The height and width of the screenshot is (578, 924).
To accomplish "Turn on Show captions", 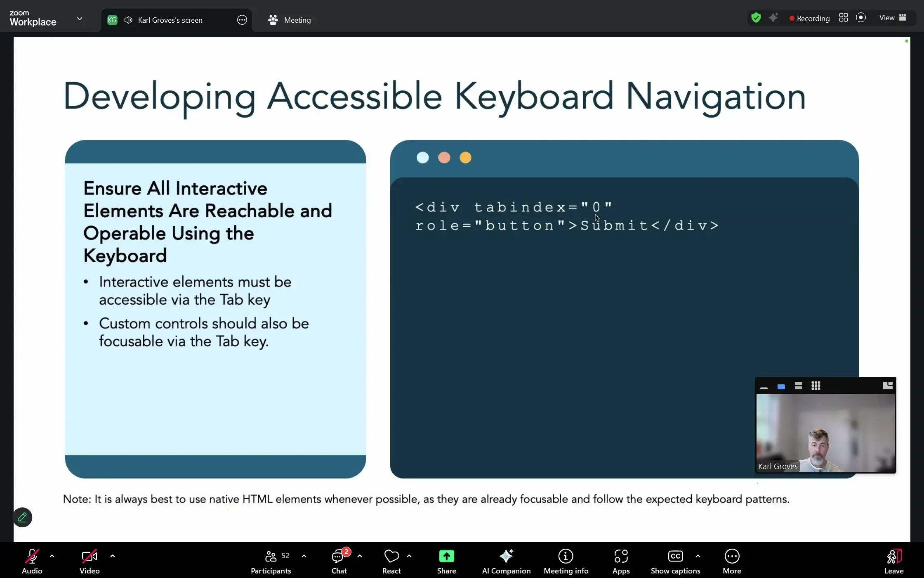I will tap(675, 561).
